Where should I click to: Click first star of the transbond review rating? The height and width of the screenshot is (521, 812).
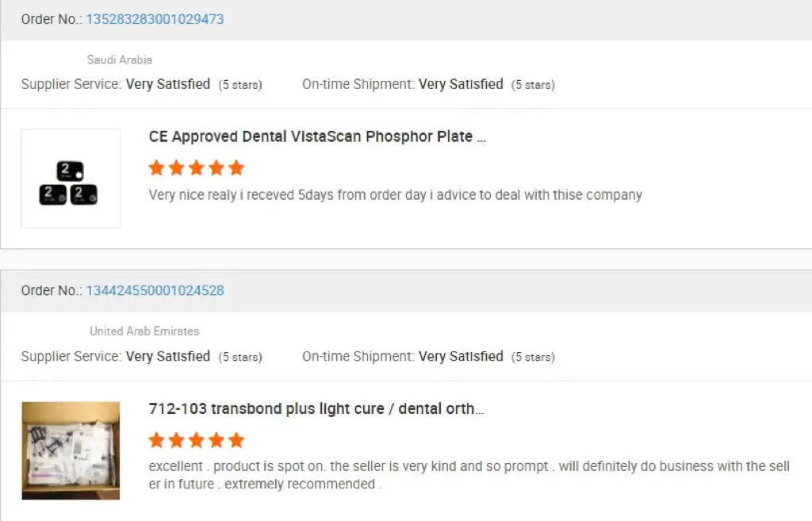(157, 440)
